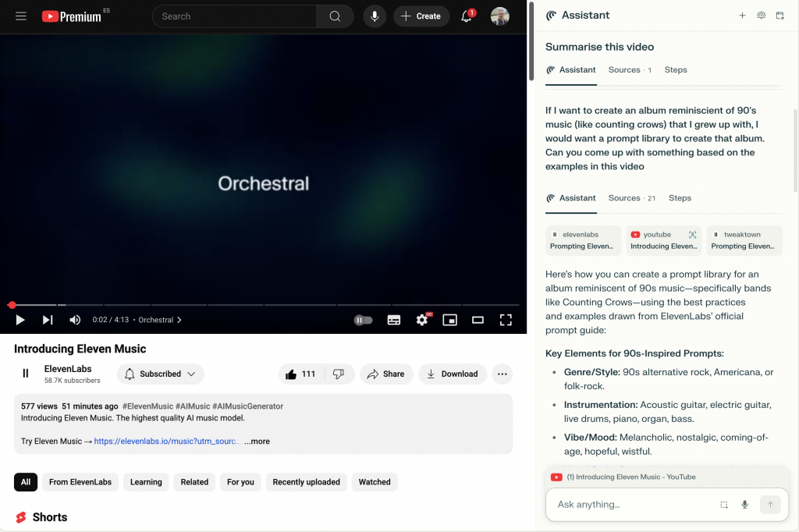Screen dimensions: 799x532
Task: Toggle subtitles/closed captions
Action: click(394, 320)
